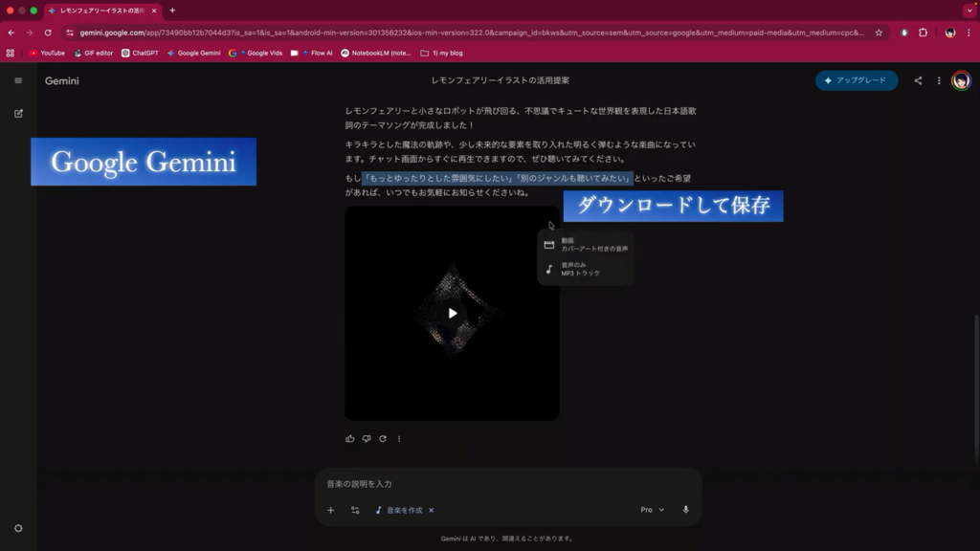Open Settings gear in the sidebar
The image size is (980, 551).
[x=18, y=528]
